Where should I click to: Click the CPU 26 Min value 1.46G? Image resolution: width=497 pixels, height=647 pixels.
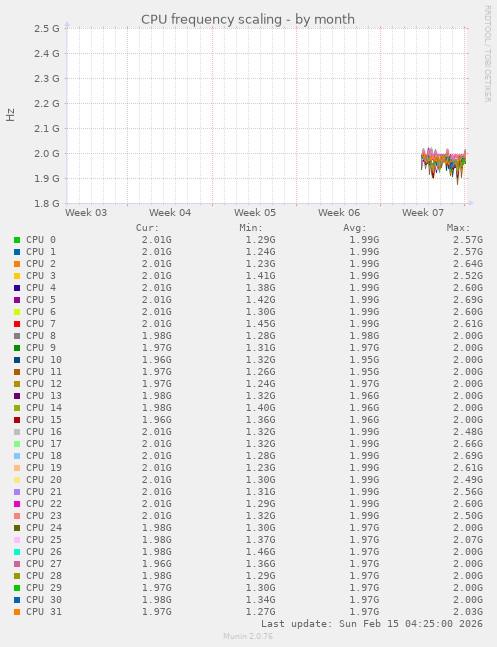point(260,552)
